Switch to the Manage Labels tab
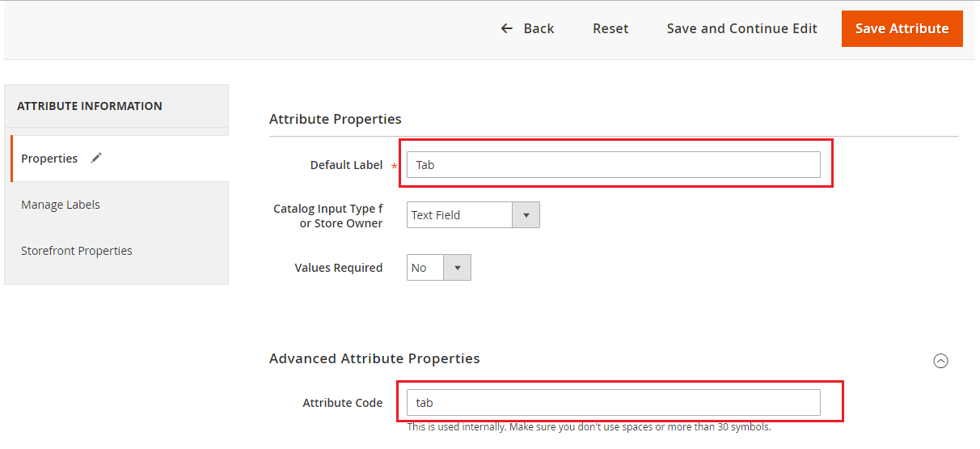The width and height of the screenshot is (980, 449). pos(61,205)
